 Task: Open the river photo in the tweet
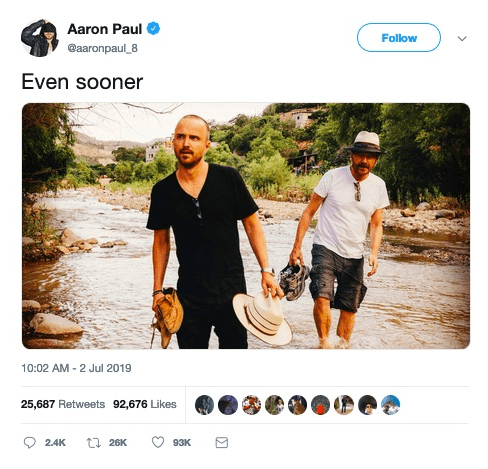click(x=246, y=226)
